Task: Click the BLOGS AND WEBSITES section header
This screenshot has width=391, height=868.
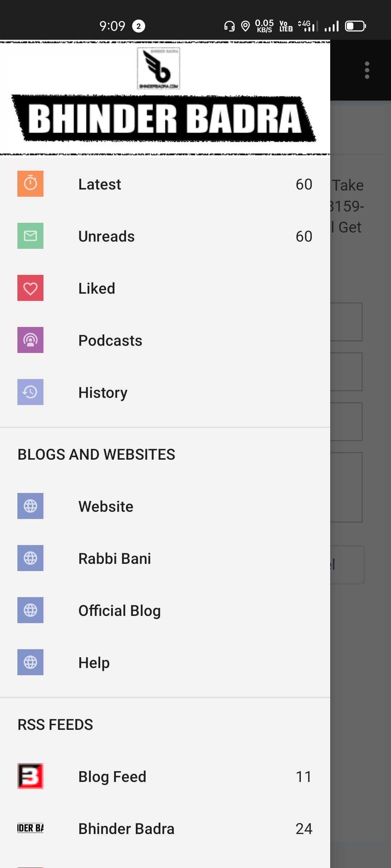Action: [96, 454]
